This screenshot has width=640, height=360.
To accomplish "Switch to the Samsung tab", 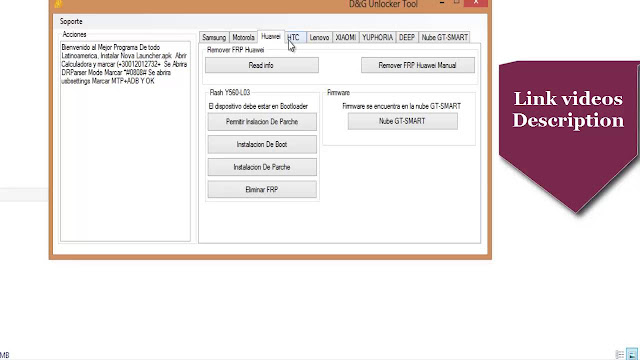I will point(214,37).
